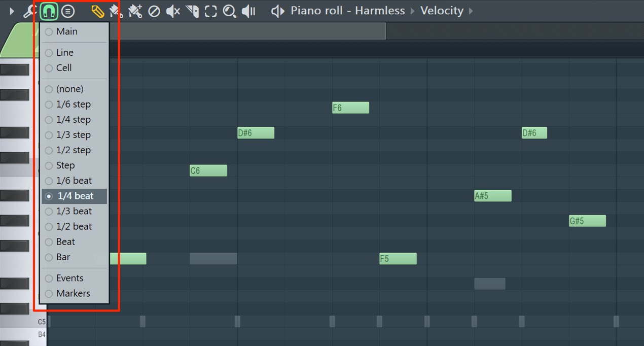Choose the Bar snap radio option
The height and width of the screenshot is (346, 644).
pos(74,257)
